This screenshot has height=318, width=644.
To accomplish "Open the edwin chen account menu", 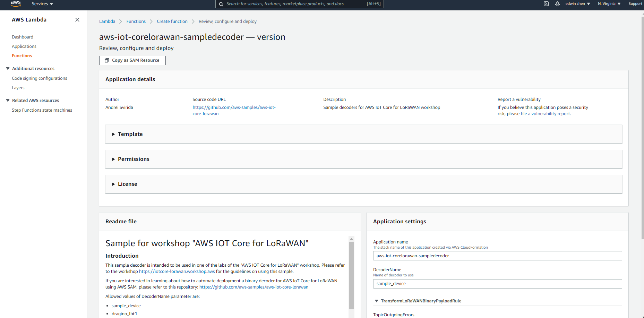I will (x=578, y=4).
